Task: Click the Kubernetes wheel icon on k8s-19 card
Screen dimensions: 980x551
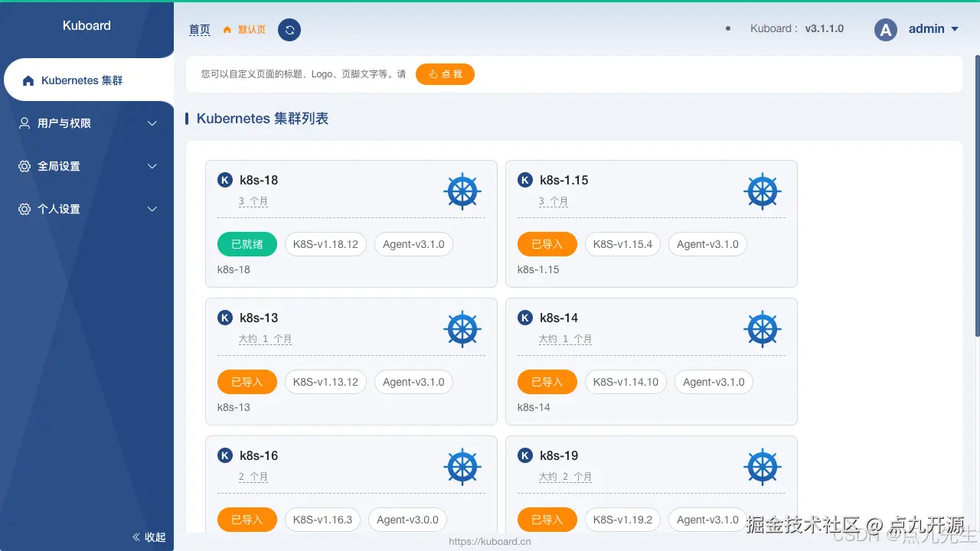Action: [x=763, y=467]
